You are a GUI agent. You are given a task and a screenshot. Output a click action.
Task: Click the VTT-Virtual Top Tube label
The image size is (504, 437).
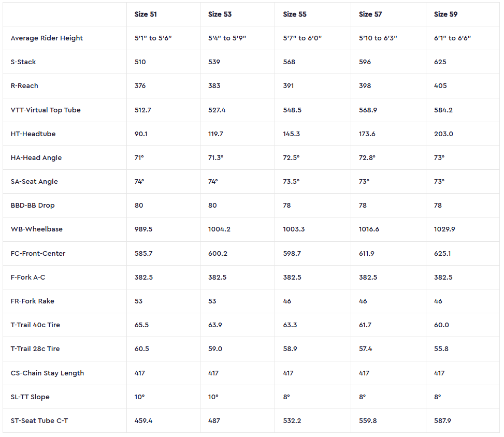46,110
